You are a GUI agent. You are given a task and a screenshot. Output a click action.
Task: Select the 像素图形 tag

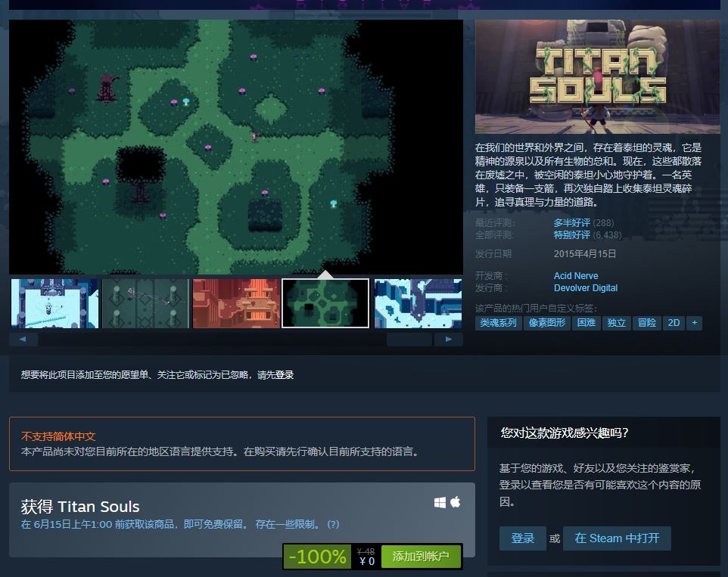547,323
